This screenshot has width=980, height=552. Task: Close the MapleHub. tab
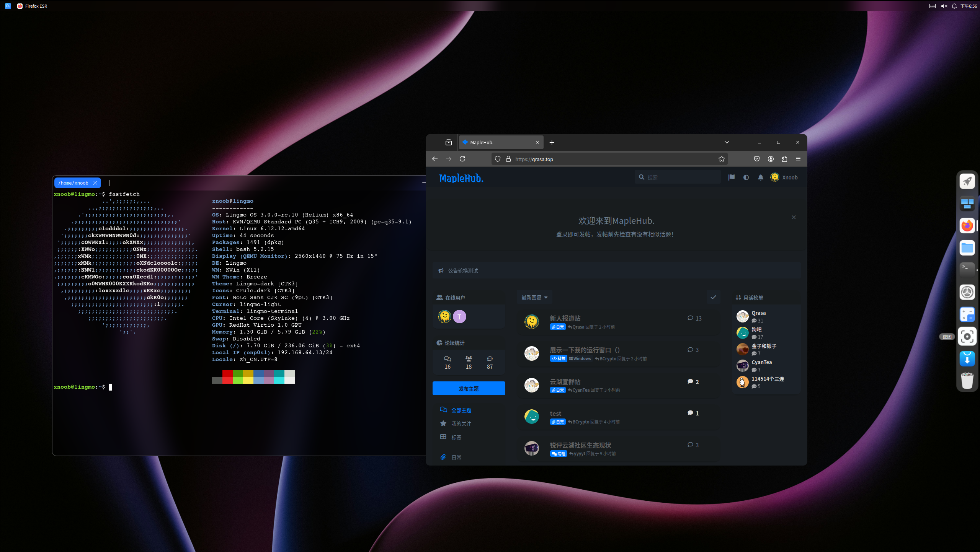coord(537,142)
